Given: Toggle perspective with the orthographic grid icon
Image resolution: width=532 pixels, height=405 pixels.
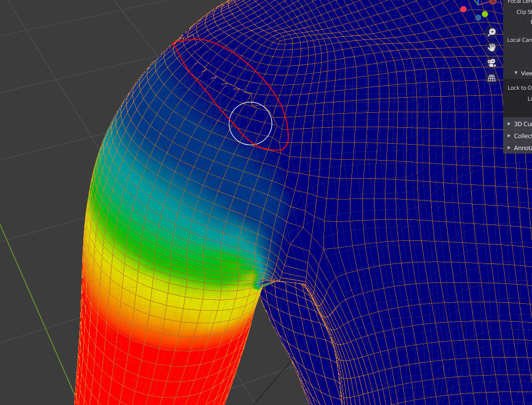Looking at the screenshot, I should pos(491,77).
